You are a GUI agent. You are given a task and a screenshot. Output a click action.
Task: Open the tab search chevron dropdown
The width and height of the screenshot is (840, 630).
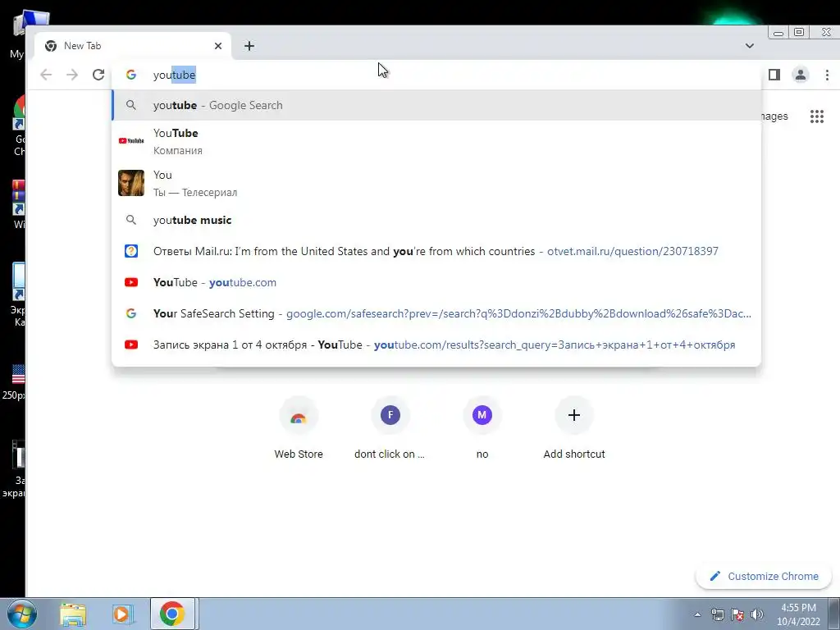click(x=750, y=46)
